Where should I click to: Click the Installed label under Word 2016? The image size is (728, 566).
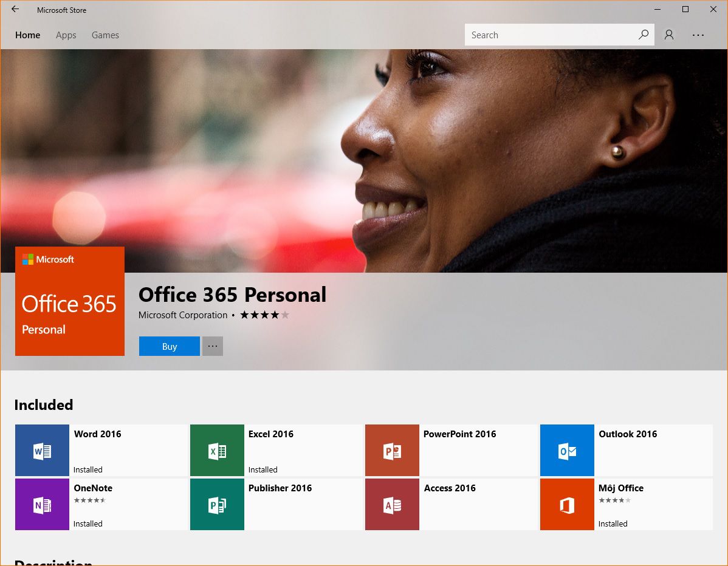[88, 469]
